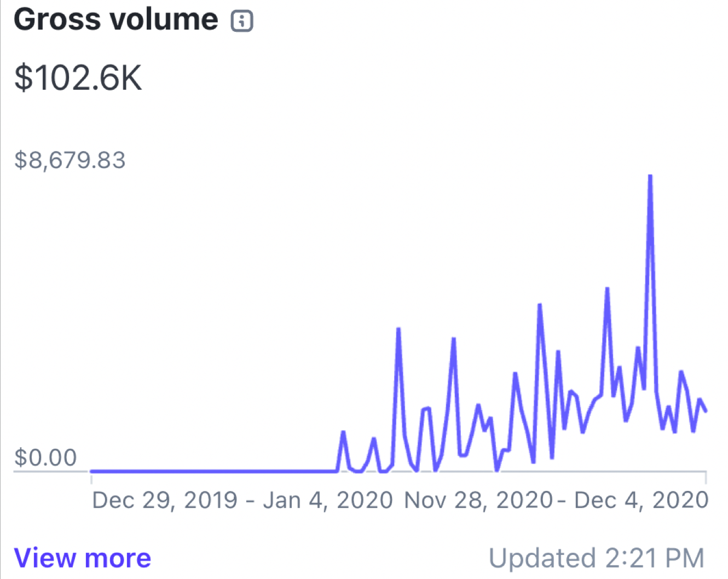
Task: Click the $0.00 y-axis baseline label
Action: (45, 458)
